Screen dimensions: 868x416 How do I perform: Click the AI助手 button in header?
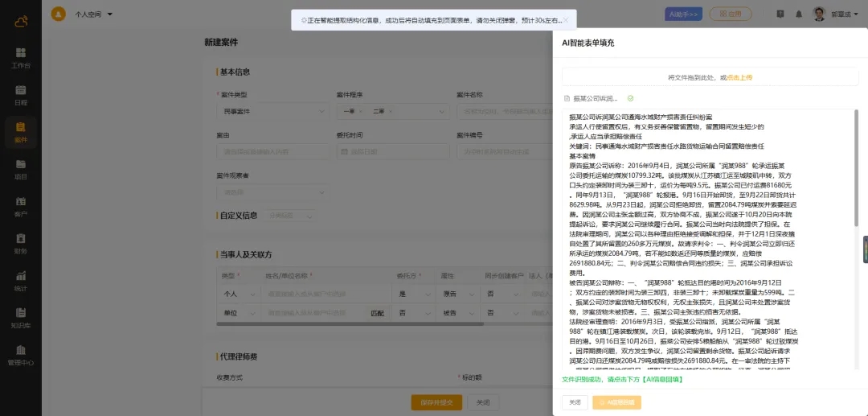pos(683,14)
